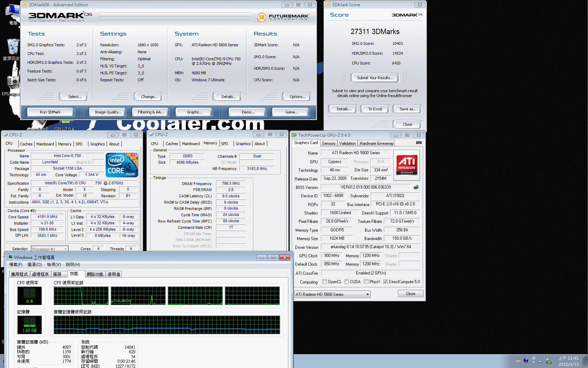
Task: Click the Core Speed value 4191.9 MHz
Action: (48, 217)
